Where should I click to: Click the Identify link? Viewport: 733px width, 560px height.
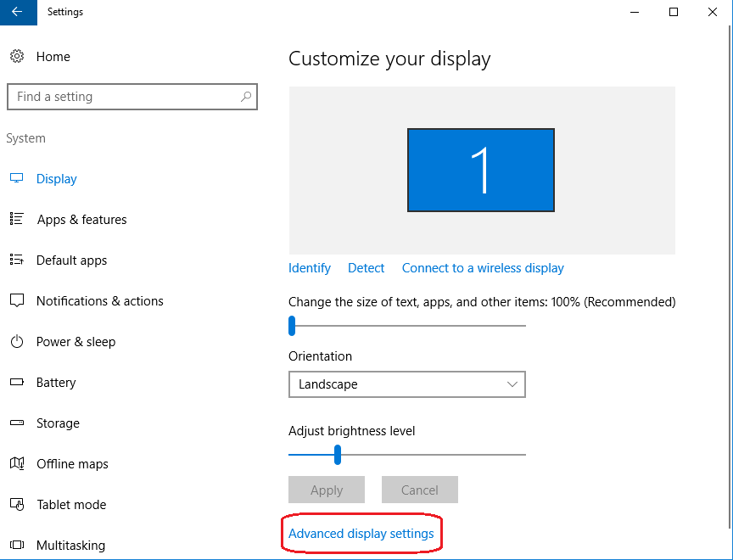[310, 268]
